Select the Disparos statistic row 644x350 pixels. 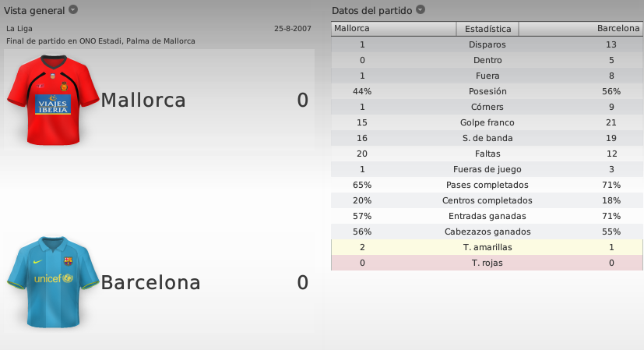coord(487,44)
